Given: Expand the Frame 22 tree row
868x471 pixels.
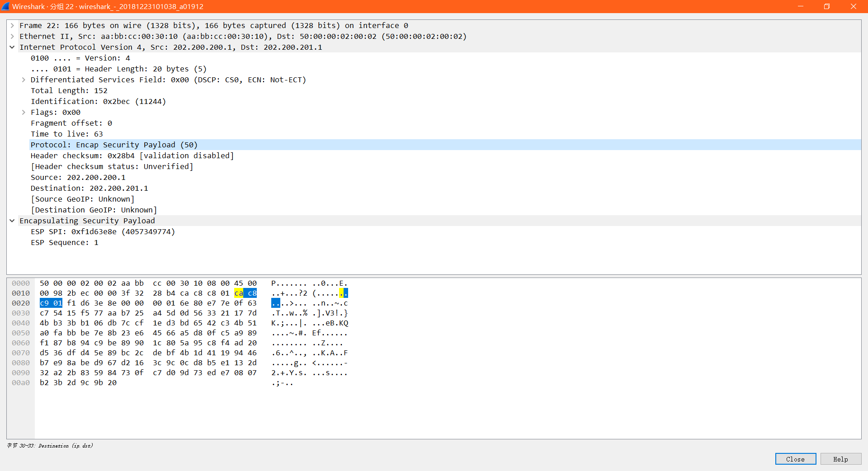Looking at the screenshot, I should [12, 26].
